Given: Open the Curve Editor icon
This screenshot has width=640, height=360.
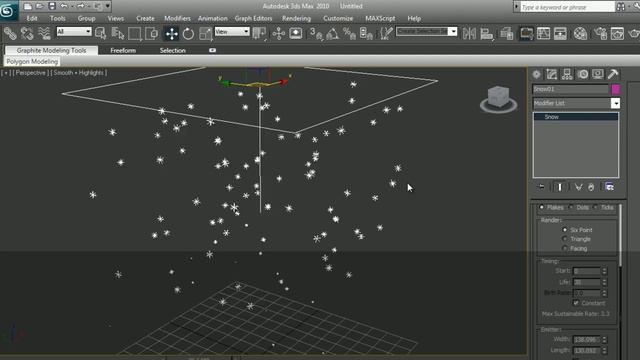Looking at the screenshot, I should click(x=543, y=33).
